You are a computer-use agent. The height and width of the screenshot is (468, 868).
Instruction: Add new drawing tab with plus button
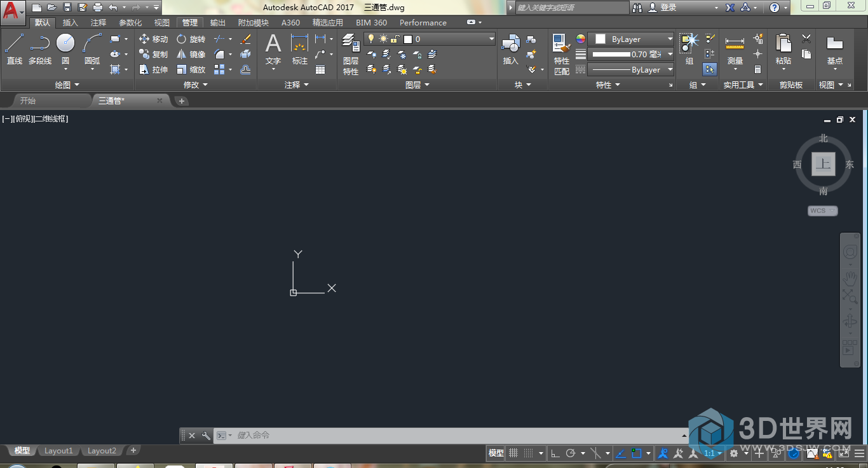coord(181,100)
